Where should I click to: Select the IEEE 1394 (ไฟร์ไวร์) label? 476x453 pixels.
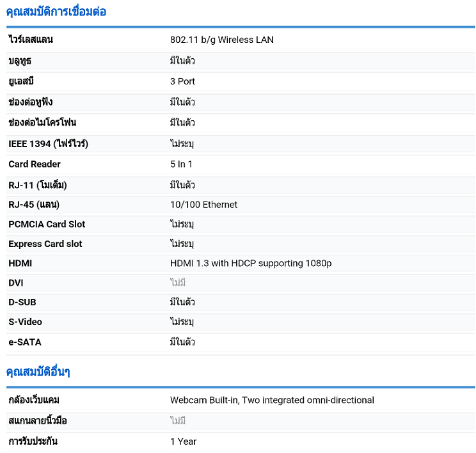point(48,143)
